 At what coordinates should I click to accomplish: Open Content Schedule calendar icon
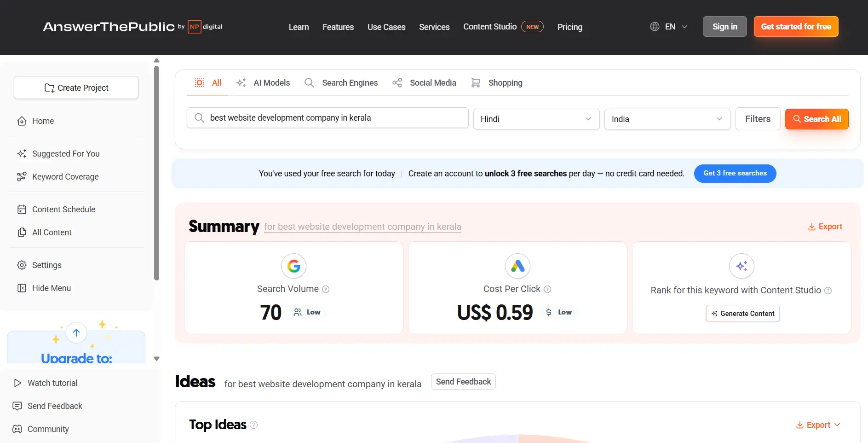click(x=22, y=210)
